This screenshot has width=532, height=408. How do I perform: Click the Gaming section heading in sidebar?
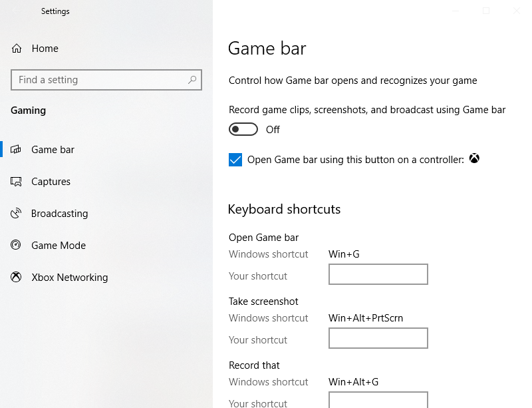pyautogui.click(x=28, y=110)
